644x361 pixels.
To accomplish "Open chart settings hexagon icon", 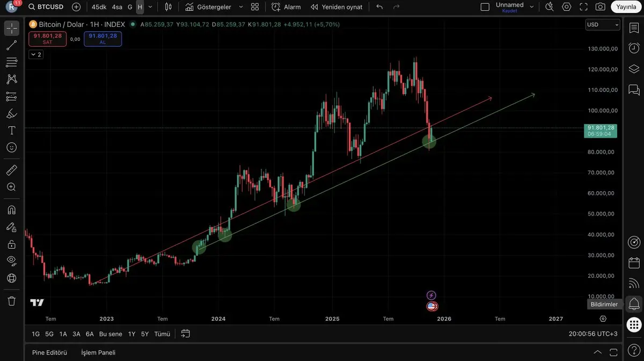I will click(567, 7).
